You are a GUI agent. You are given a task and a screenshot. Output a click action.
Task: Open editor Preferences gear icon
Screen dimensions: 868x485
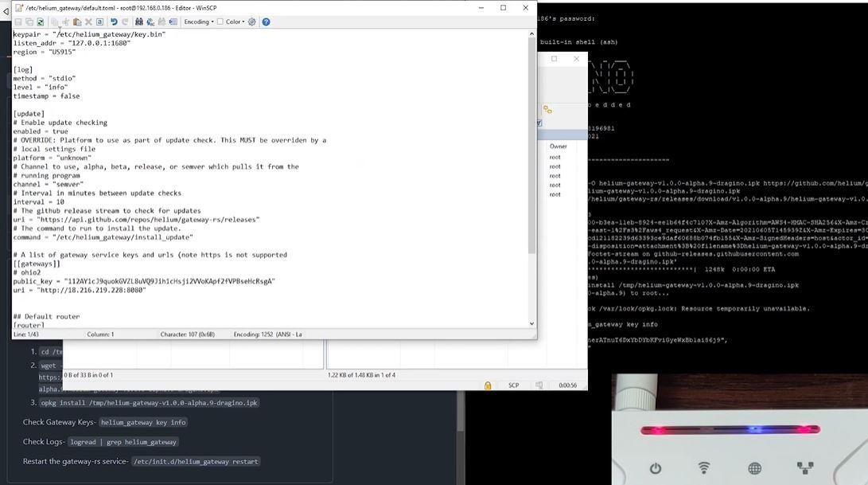coord(252,22)
